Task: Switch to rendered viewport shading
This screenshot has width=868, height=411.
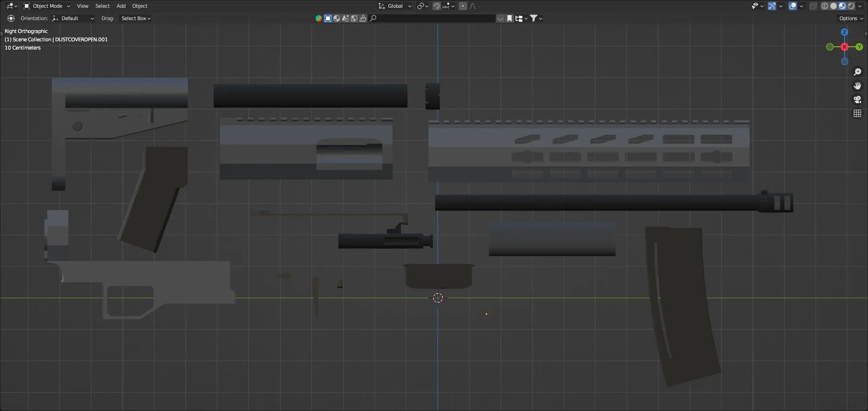Action: pos(851,6)
